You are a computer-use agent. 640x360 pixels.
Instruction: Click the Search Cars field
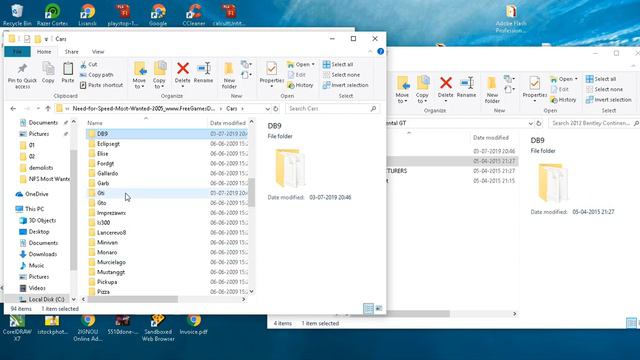(332, 109)
